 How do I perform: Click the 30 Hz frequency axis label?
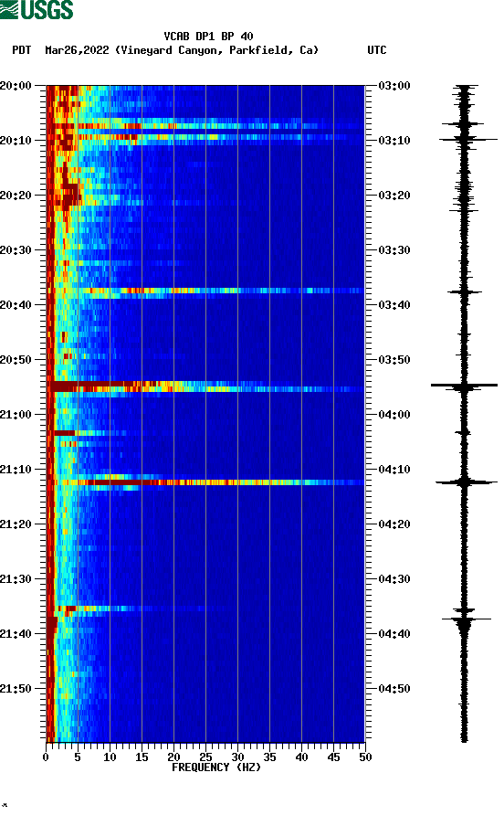(237, 757)
